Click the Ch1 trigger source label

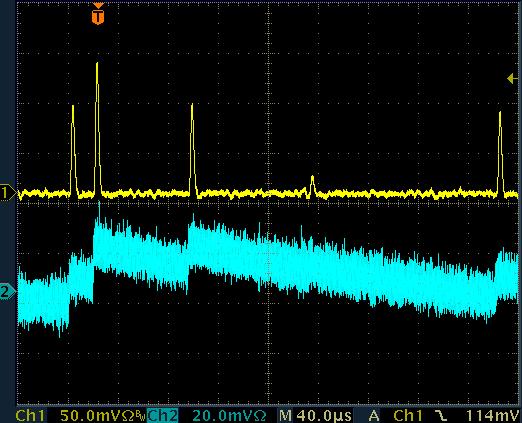point(408,416)
